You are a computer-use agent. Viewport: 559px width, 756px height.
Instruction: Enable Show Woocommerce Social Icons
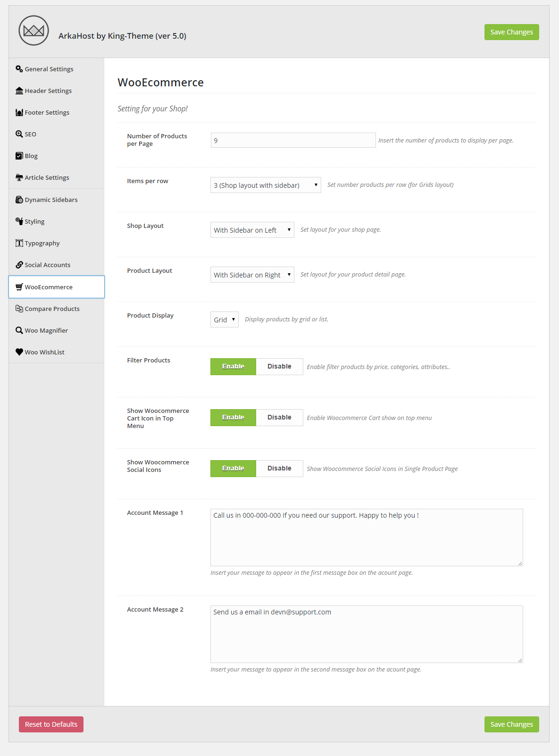click(x=233, y=469)
